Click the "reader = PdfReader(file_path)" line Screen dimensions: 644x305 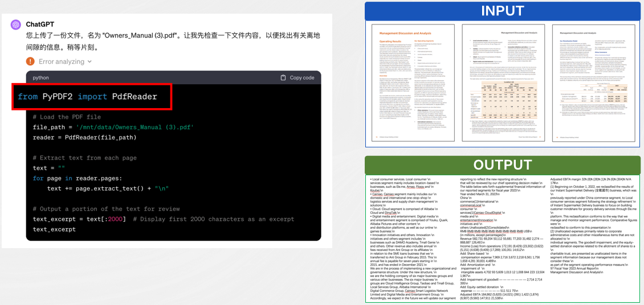(x=84, y=137)
